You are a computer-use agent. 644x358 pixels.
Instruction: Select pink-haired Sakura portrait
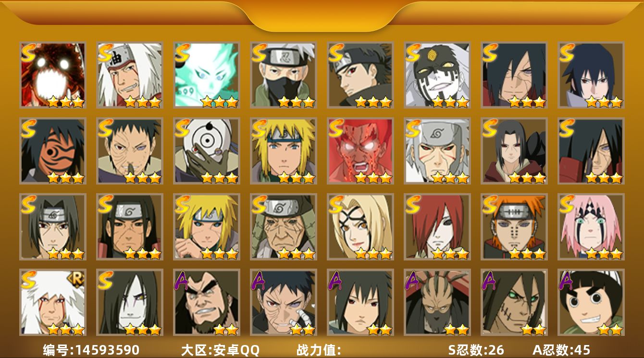591,227
